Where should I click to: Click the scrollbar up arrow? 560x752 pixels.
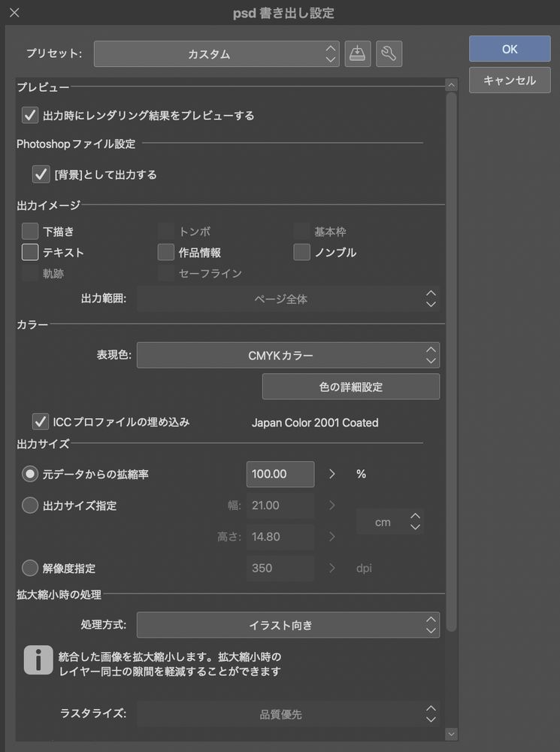[451, 86]
